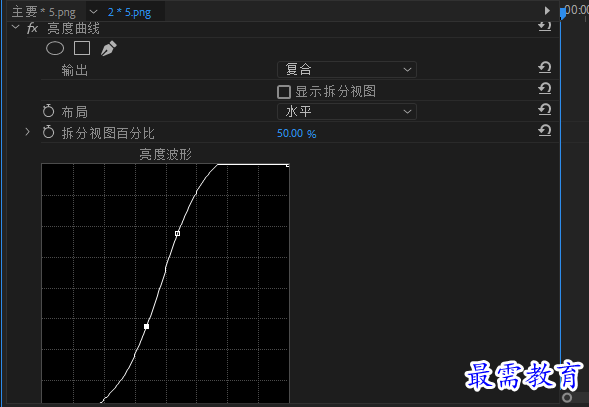Click the 50.00 % split view value
Viewport: 589px width, 407px height.
[296, 133]
